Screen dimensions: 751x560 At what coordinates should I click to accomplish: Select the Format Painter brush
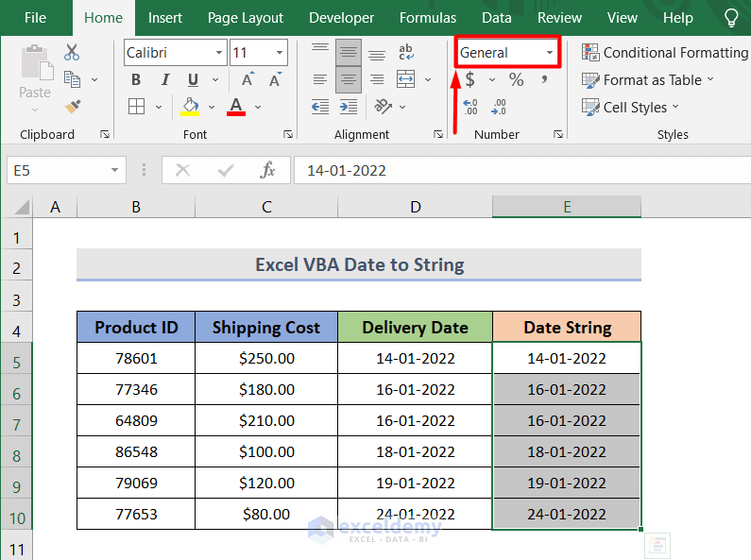[72, 107]
